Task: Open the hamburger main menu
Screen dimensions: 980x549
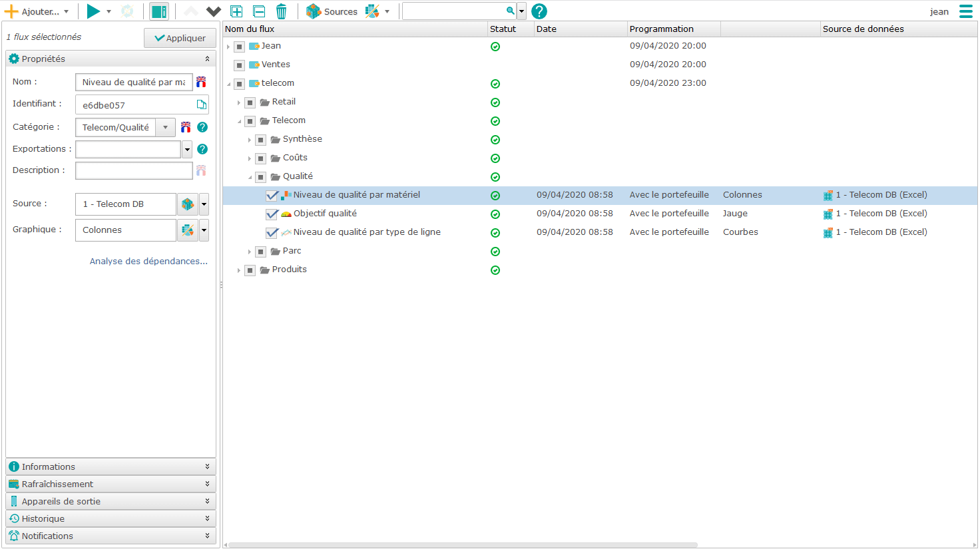Action: [966, 11]
